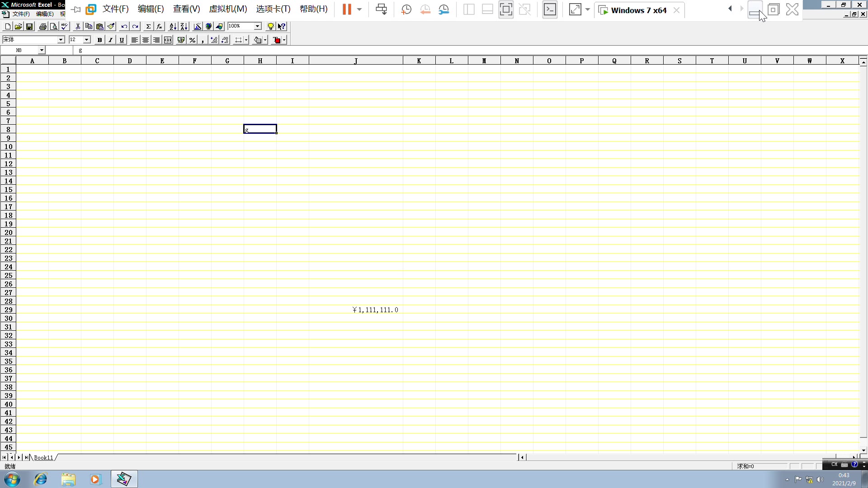Click Merge and Center across columns icon
The height and width of the screenshot is (488, 868).
coord(168,40)
